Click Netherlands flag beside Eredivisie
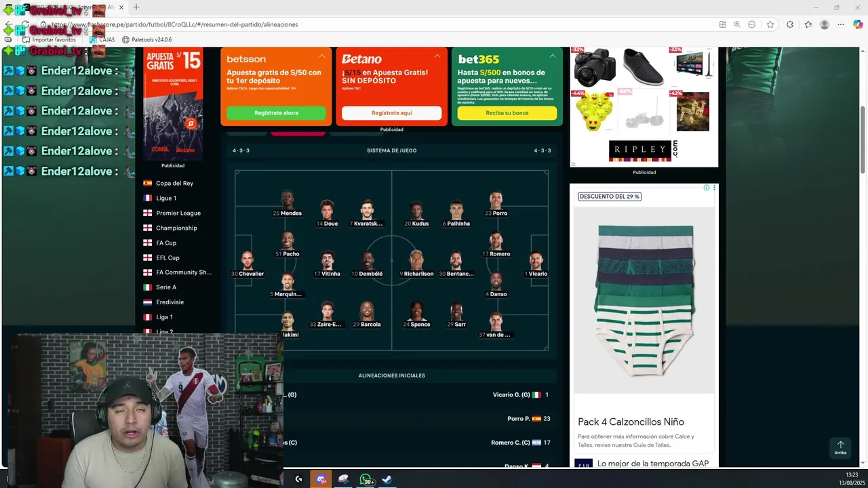Screen dimensions: 868x488 coord(147,302)
